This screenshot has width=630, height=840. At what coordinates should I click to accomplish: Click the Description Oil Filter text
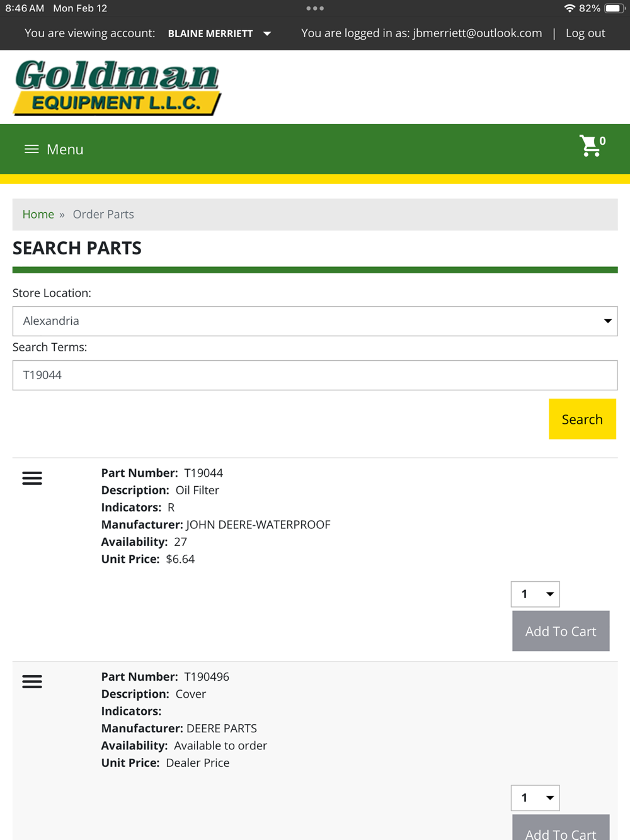pyautogui.click(x=160, y=490)
